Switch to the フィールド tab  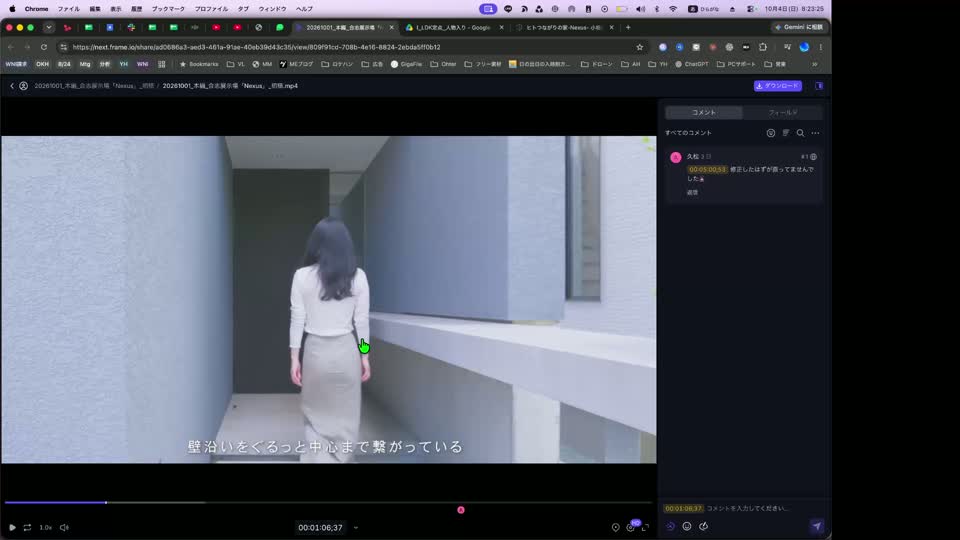(x=782, y=113)
